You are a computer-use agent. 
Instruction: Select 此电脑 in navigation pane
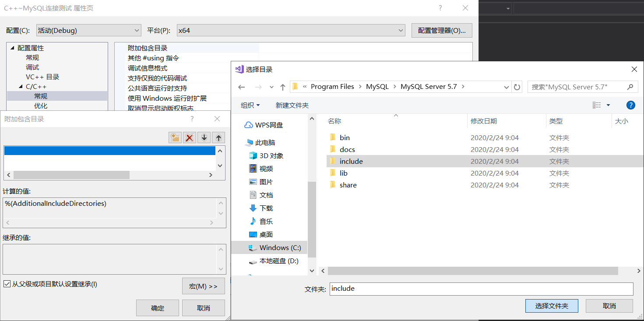(x=260, y=142)
